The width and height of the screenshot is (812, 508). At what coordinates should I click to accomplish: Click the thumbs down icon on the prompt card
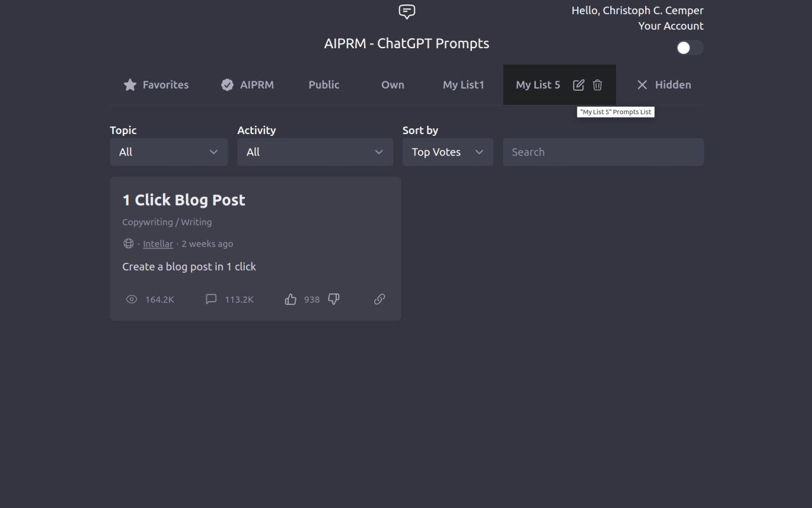click(x=334, y=299)
